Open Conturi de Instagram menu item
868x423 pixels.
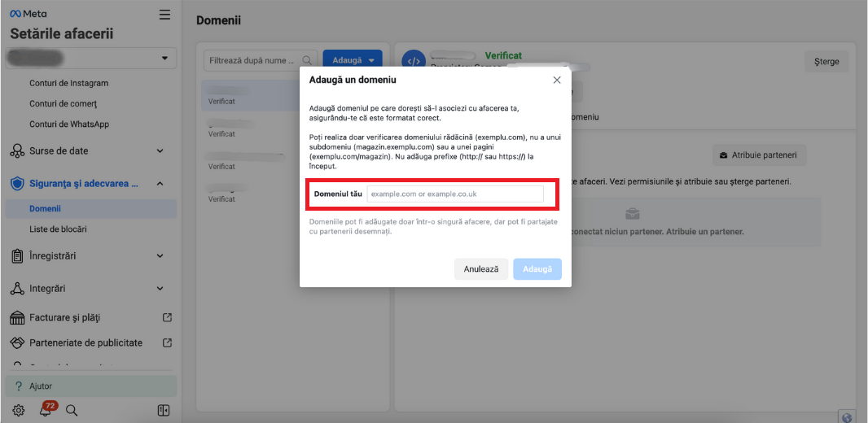pyautogui.click(x=68, y=83)
